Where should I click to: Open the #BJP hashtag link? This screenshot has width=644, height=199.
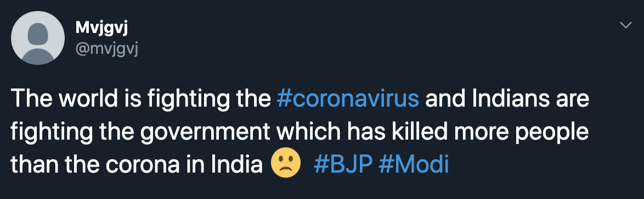pyautogui.click(x=343, y=165)
